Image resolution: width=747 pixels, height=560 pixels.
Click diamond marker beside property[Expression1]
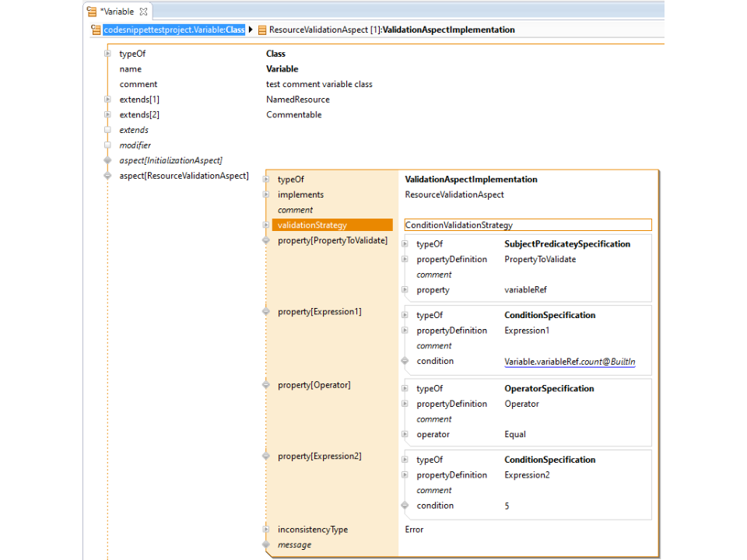coord(266,312)
